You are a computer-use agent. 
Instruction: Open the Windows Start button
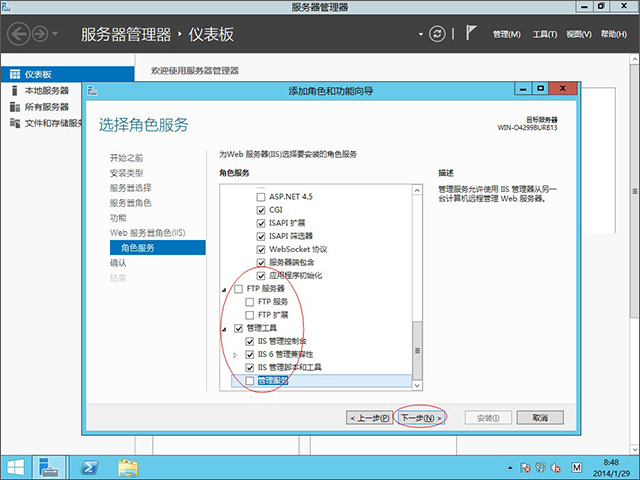[x=16, y=468]
